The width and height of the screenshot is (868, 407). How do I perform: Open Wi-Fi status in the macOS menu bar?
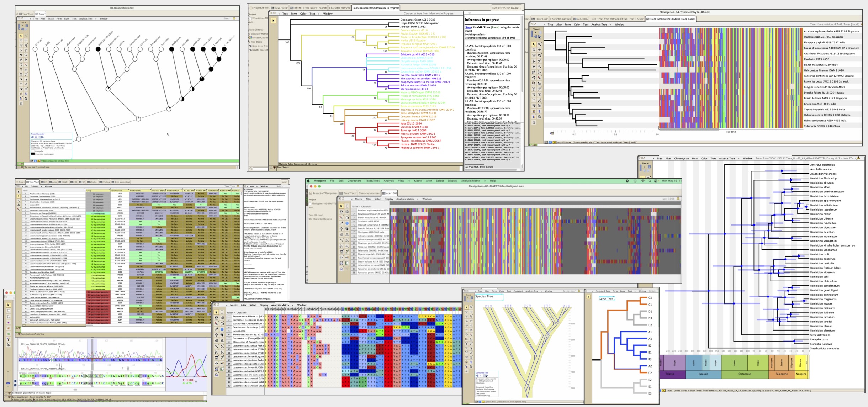(642, 181)
